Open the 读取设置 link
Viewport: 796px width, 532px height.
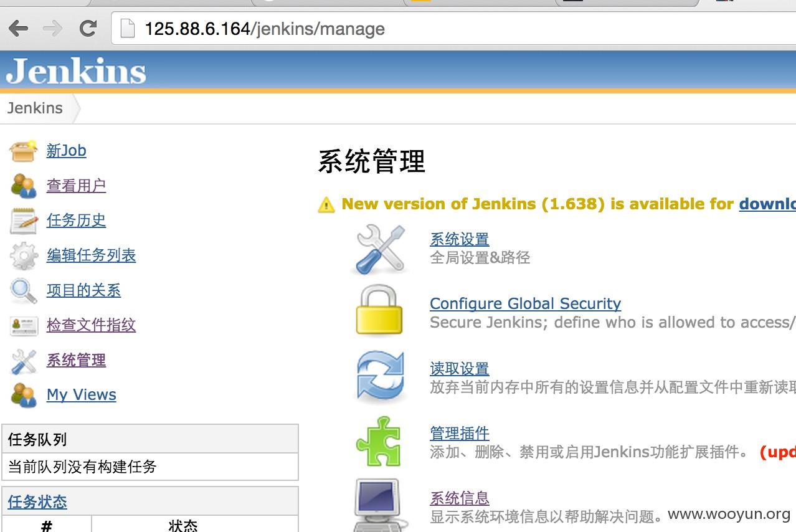(460, 369)
